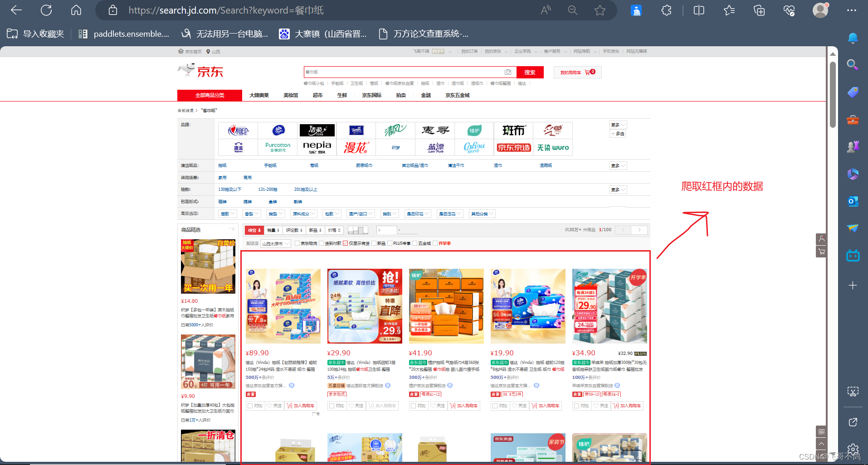Open the 生鲜 navigation menu item
This screenshot has height=465, width=868.
342,95
